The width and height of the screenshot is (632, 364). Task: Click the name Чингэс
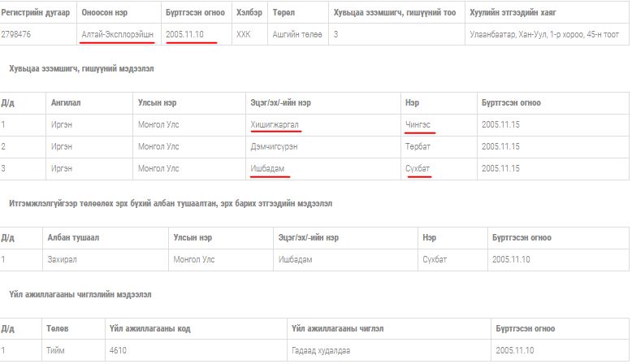coord(422,124)
